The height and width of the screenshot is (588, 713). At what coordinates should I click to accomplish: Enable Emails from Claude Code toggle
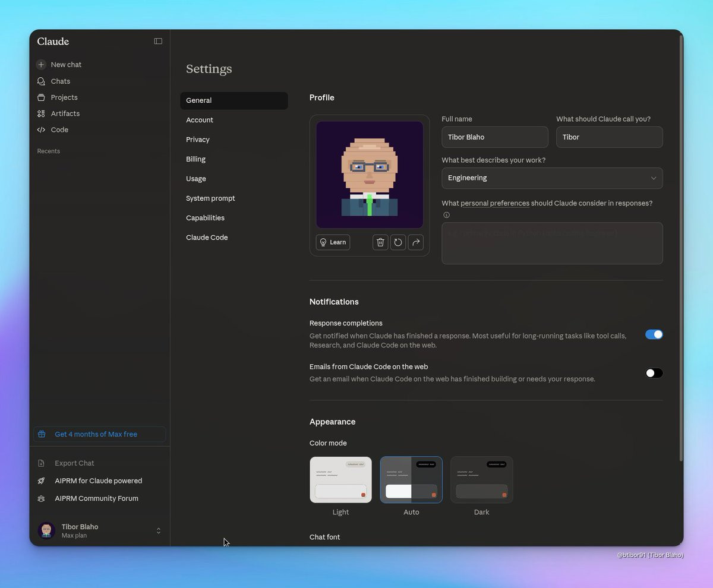(654, 373)
